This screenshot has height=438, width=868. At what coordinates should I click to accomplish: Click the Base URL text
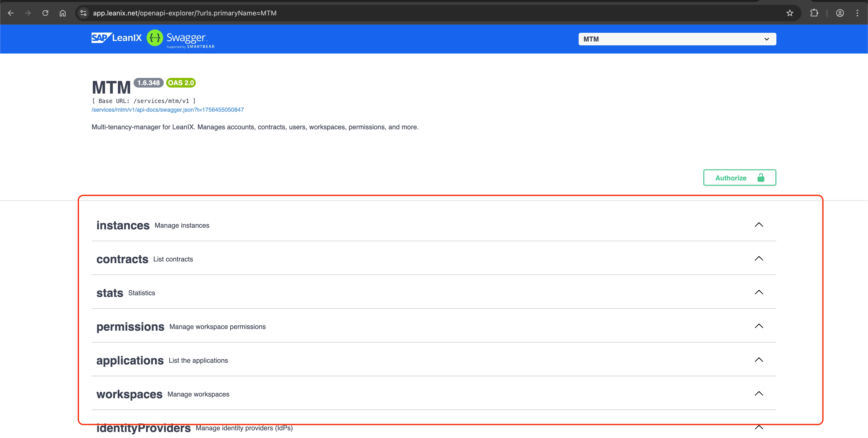coord(143,101)
